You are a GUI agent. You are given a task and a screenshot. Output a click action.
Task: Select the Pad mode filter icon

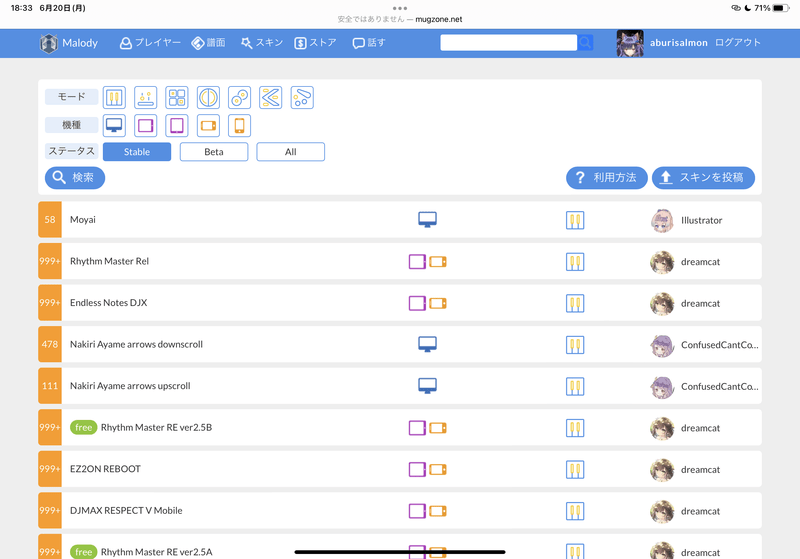(177, 98)
